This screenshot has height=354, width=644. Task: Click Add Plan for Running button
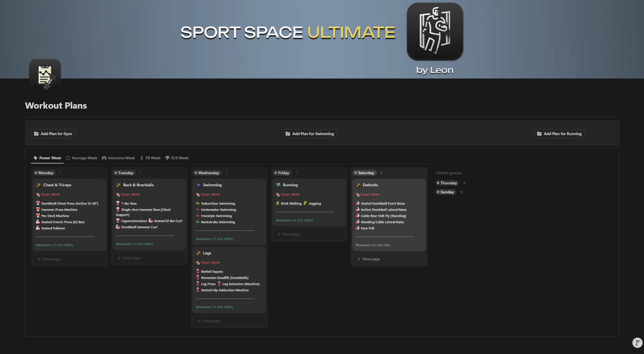click(x=559, y=134)
